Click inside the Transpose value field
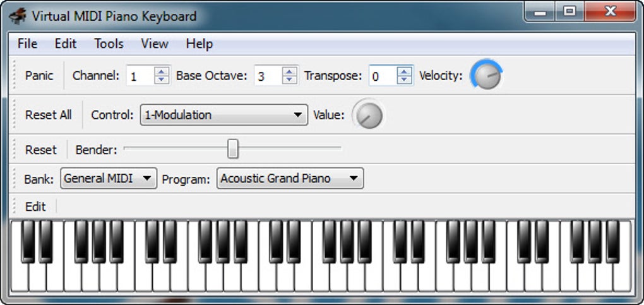The image size is (644, 305). coord(383,76)
